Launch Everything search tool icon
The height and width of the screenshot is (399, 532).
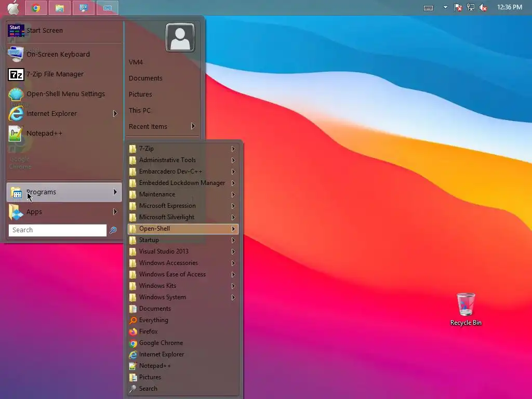[132, 320]
